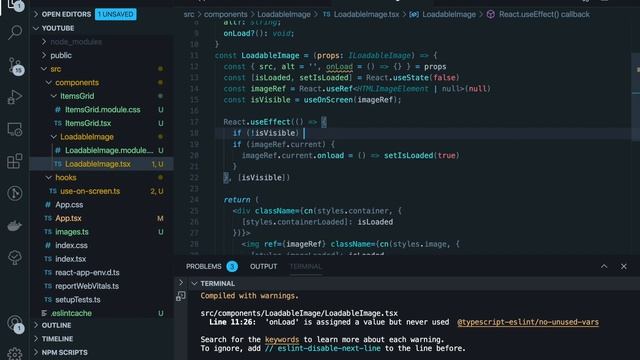Click the split terminal icon in panel
This screenshot has height=360, width=640.
[x=181, y=296]
